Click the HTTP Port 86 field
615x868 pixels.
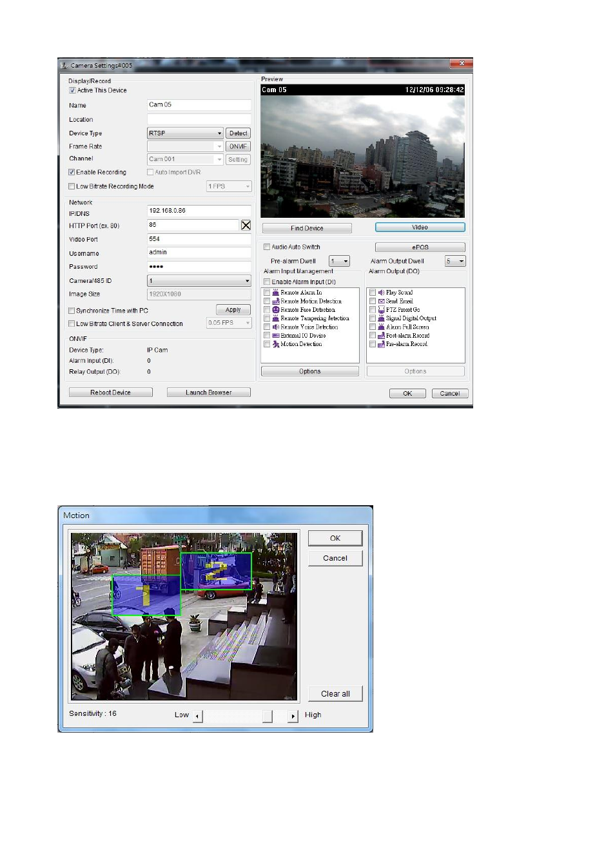[193, 225]
